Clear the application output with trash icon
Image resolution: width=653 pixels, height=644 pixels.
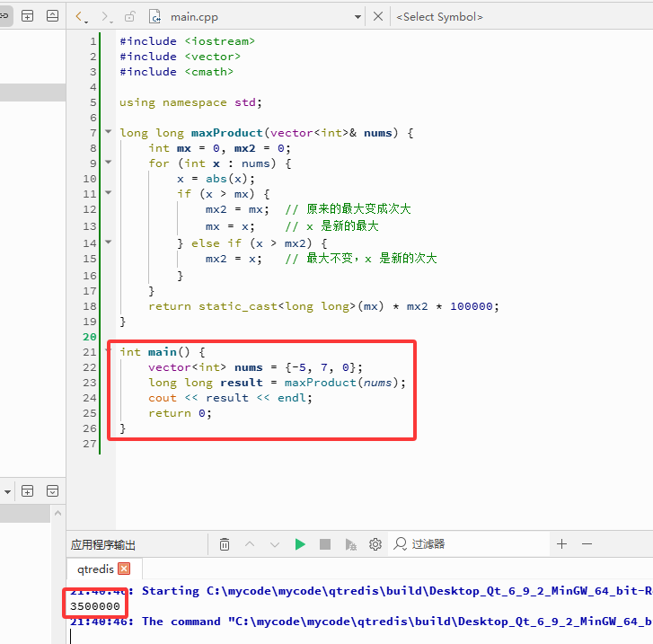(225, 544)
